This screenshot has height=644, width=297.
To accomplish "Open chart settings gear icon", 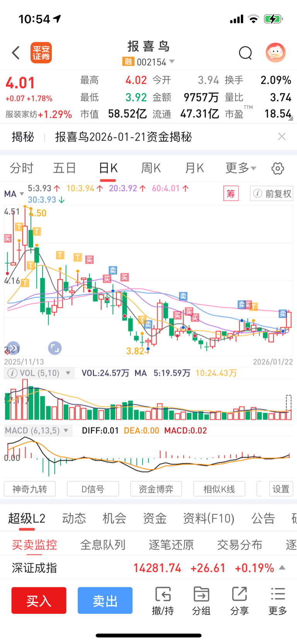I will click(278, 168).
